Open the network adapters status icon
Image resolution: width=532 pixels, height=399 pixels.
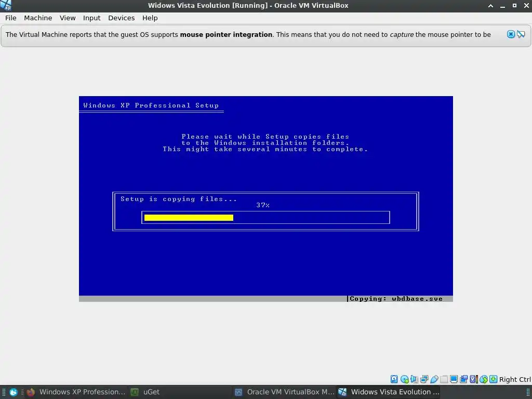pos(424,379)
